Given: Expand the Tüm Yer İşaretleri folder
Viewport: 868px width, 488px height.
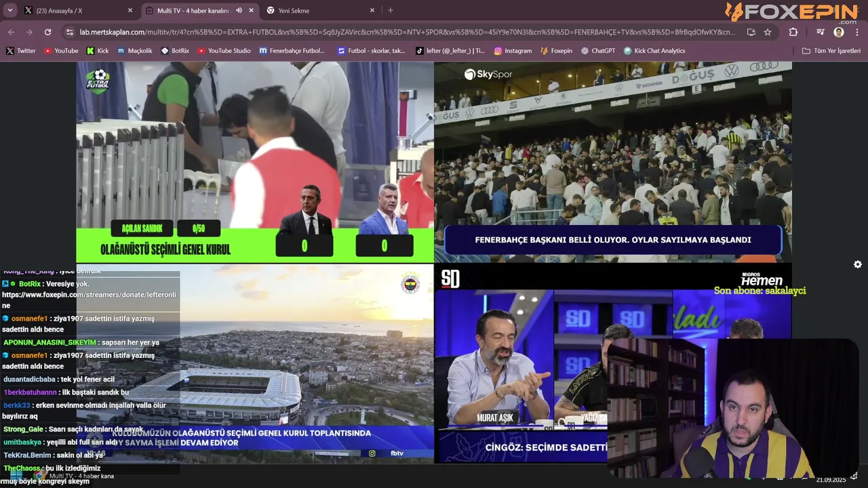Looking at the screenshot, I should [831, 51].
